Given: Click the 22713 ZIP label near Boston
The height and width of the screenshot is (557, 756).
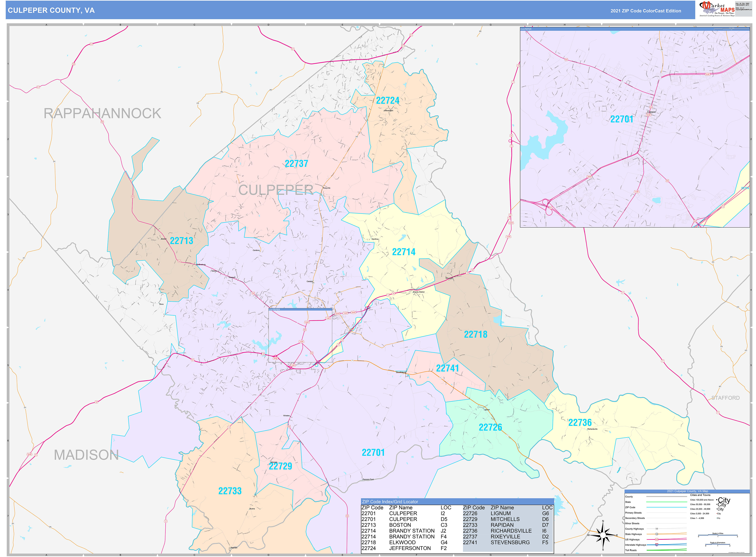Looking at the screenshot, I should pos(181,241).
